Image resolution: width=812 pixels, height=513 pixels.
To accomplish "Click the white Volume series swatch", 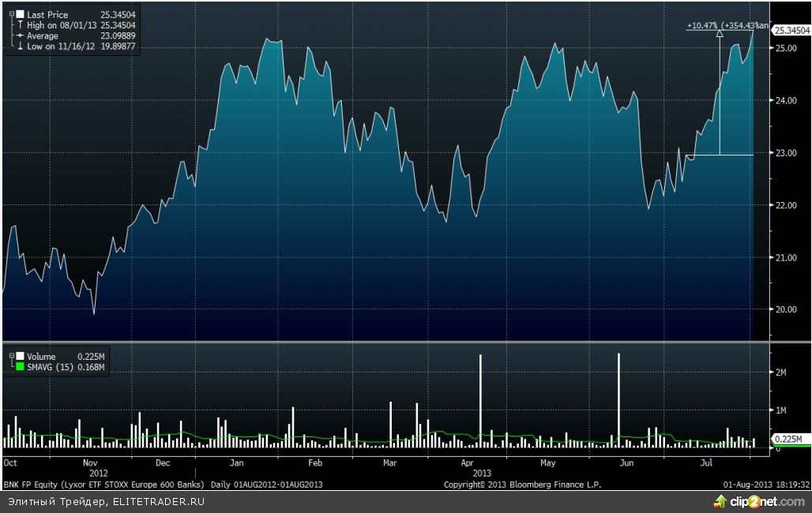I will (19, 356).
